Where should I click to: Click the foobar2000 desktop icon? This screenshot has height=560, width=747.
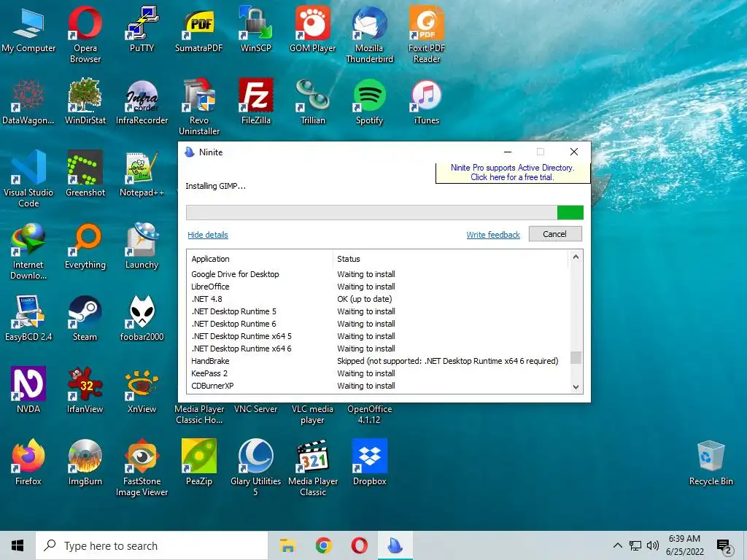tap(142, 318)
